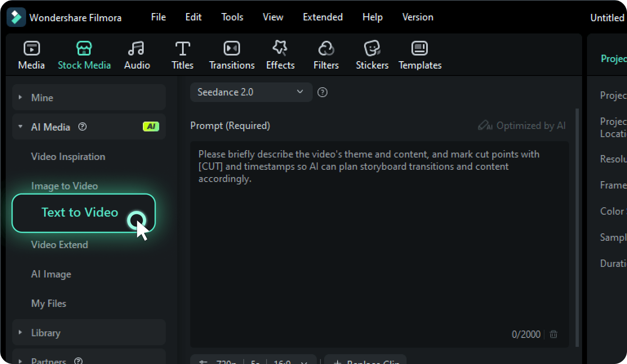
Task: Open the Media panel
Action: pos(31,54)
